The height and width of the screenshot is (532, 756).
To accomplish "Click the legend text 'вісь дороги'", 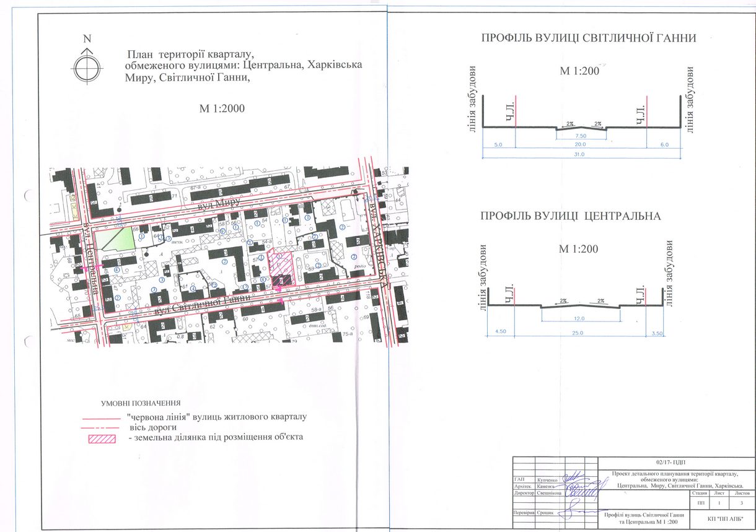I will pos(153,427).
